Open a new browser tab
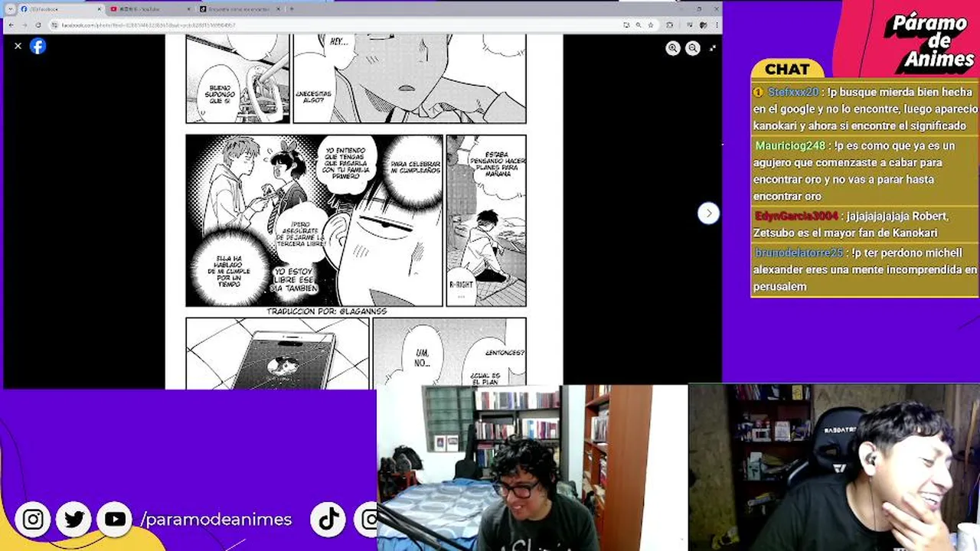The height and width of the screenshot is (551, 980). point(292,9)
